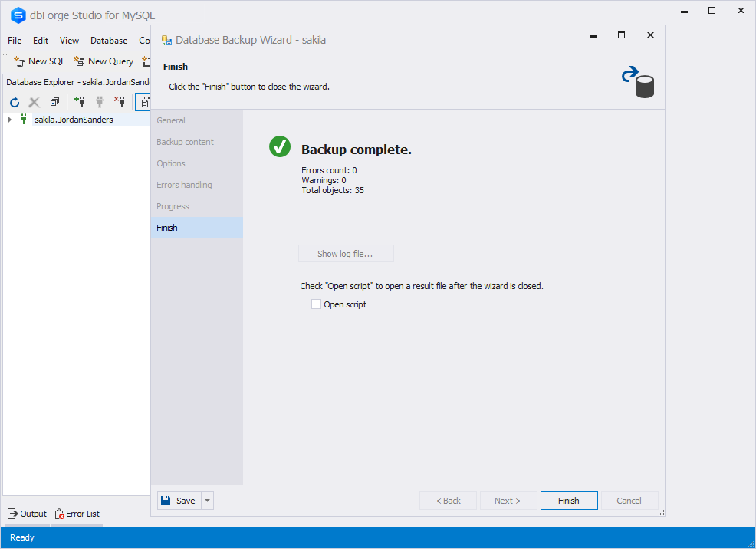Click the Errors count: 0 text

pos(329,170)
